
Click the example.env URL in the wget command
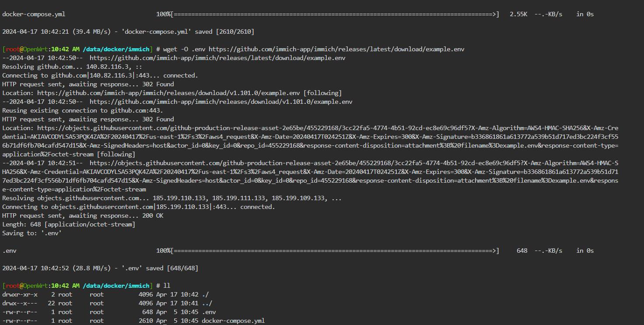pyautogui.click(x=336, y=49)
